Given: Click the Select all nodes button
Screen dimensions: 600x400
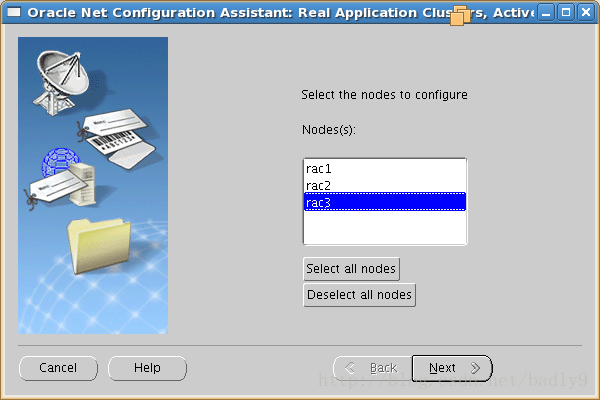Looking at the screenshot, I should point(351,269).
